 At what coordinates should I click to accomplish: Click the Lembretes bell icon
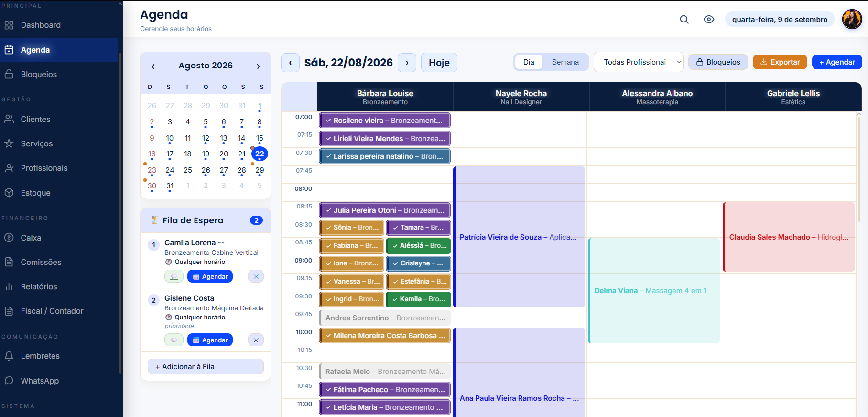coord(9,356)
